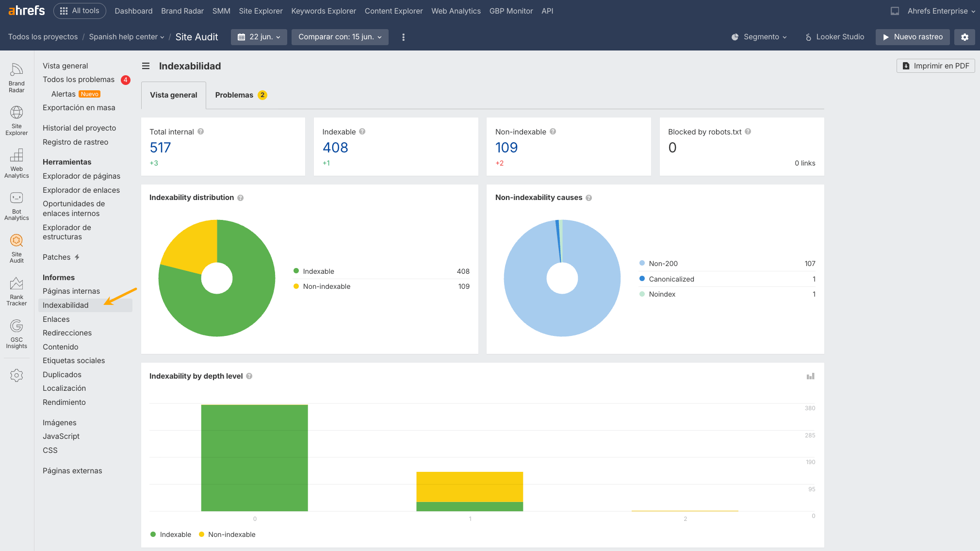Open the Duplicados report
Viewport: 980px width, 551px height.
(x=62, y=375)
